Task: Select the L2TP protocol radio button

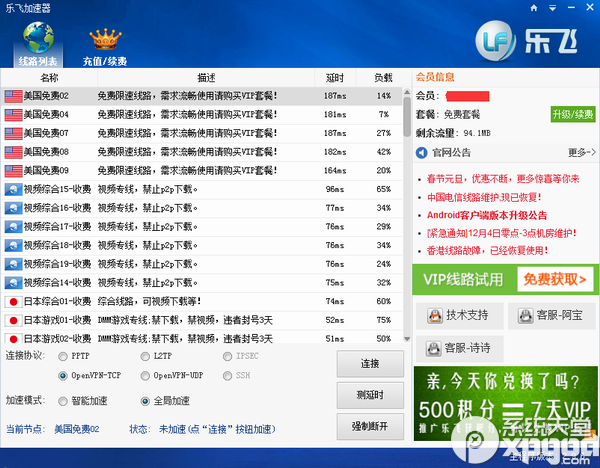Action: [145, 357]
